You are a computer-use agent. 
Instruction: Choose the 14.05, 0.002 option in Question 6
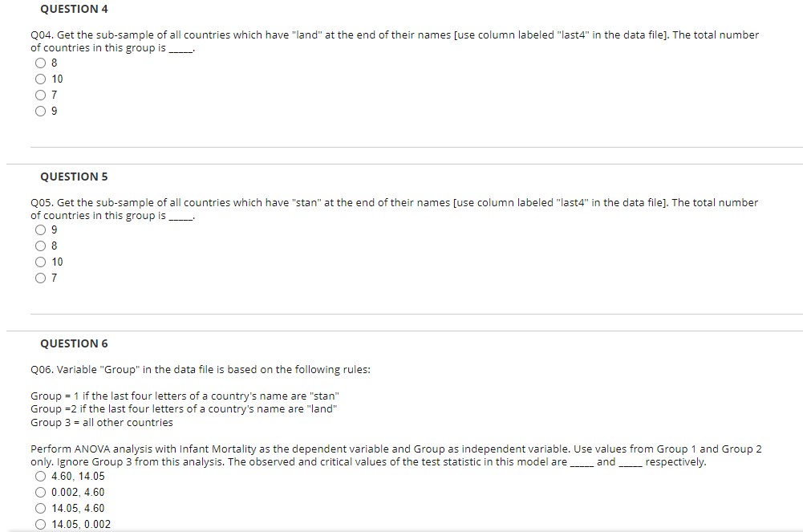coord(40,523)
